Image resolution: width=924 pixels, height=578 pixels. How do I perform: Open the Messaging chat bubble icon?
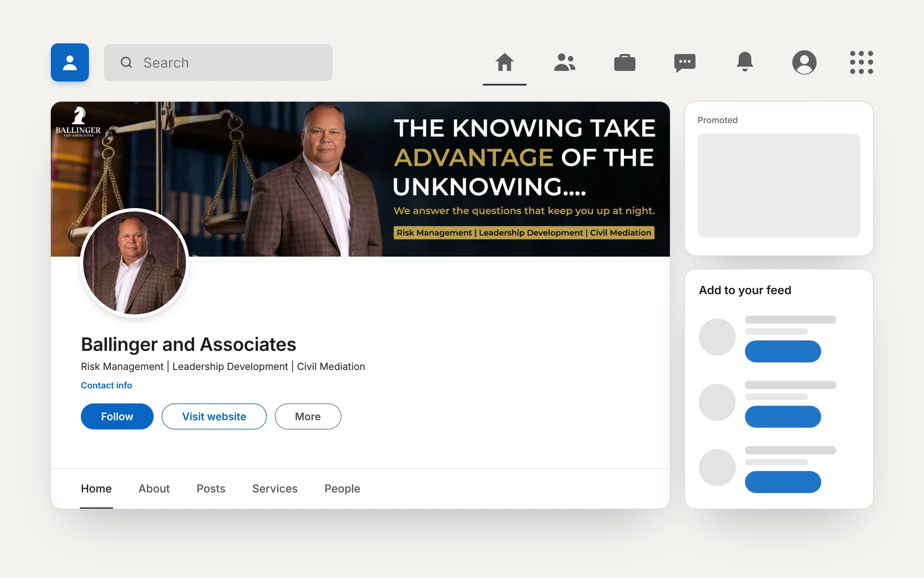(x=685, y=63)
